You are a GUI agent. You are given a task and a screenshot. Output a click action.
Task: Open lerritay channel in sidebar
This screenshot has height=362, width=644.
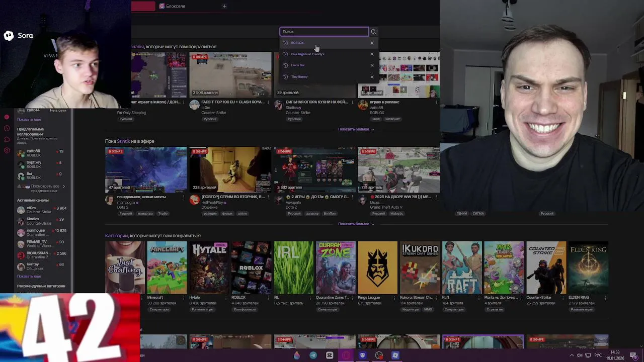tap(41, 266)
